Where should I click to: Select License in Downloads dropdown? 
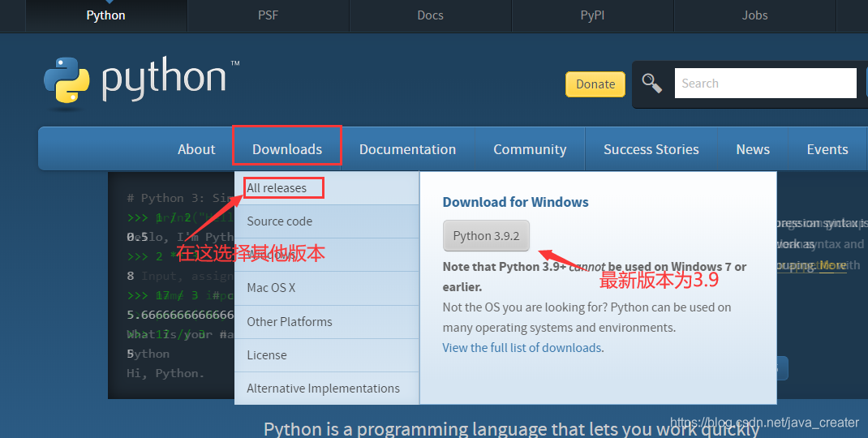[327, 355]
